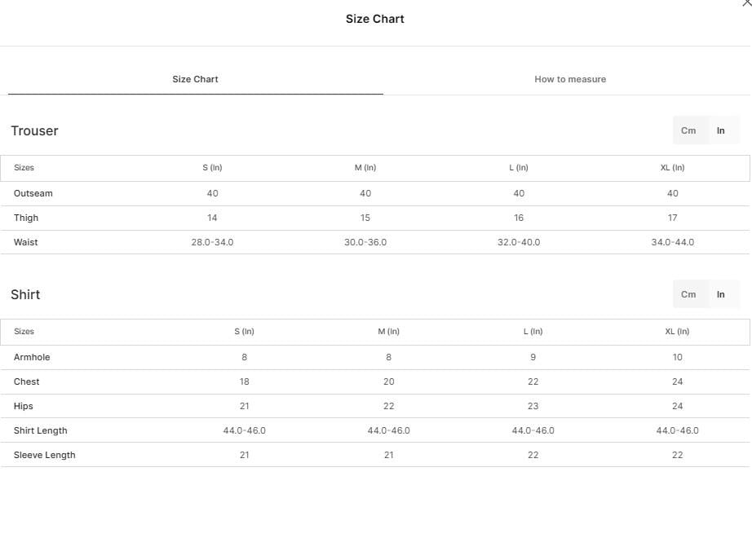Image resolution: width=752 pixels, height=560 pixels.
Task: Click the Shirt L (In) column header
Action: 533,331
